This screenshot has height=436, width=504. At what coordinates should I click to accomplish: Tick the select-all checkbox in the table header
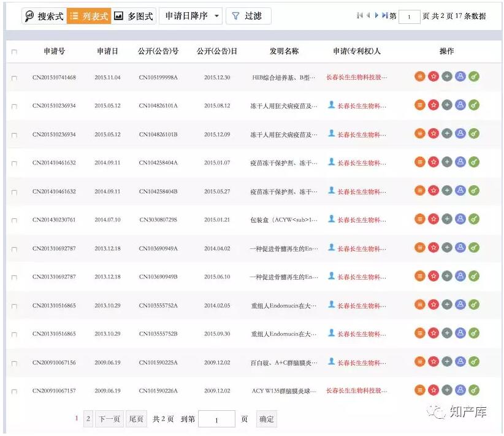14,52
